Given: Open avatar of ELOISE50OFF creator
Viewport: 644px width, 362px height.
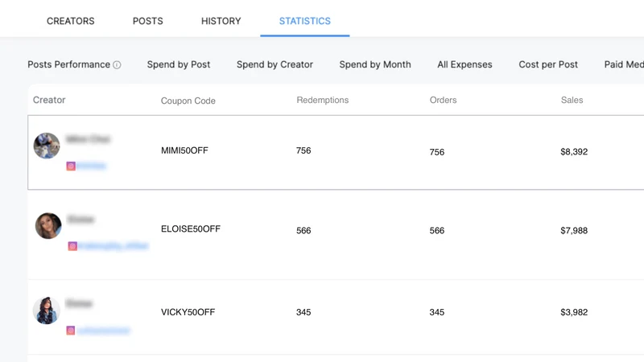Looking at the screenshot, I should (x=48, y=226).
